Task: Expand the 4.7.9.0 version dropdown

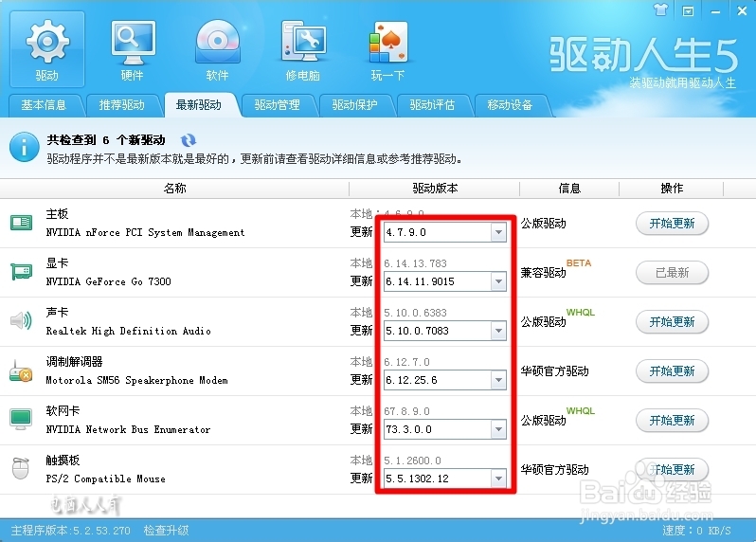Action: [498, 232]
